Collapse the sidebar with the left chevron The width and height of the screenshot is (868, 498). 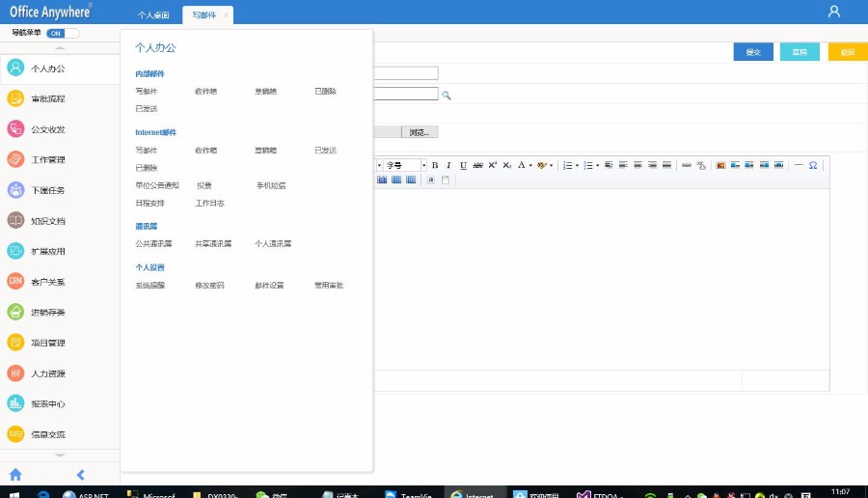[81, 475]
